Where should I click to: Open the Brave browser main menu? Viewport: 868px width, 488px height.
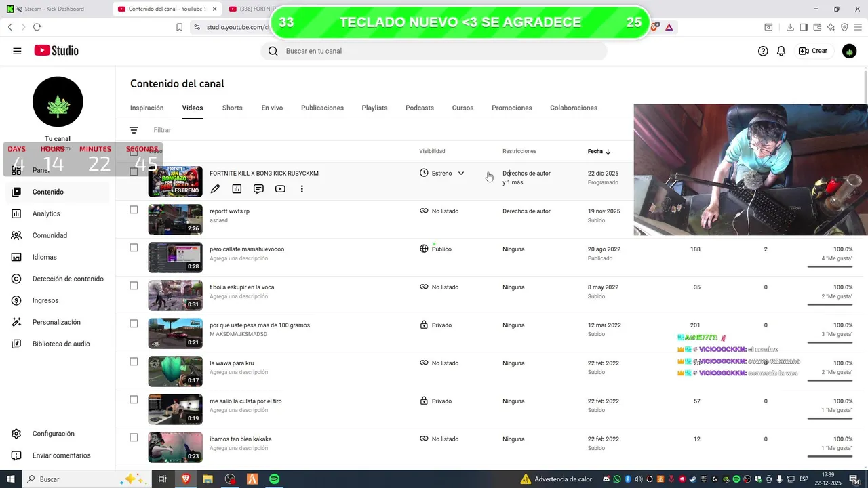click(x=858, y=27)
